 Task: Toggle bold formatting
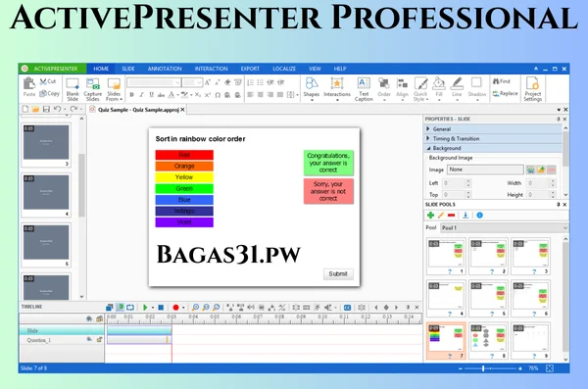pos(131,95)
